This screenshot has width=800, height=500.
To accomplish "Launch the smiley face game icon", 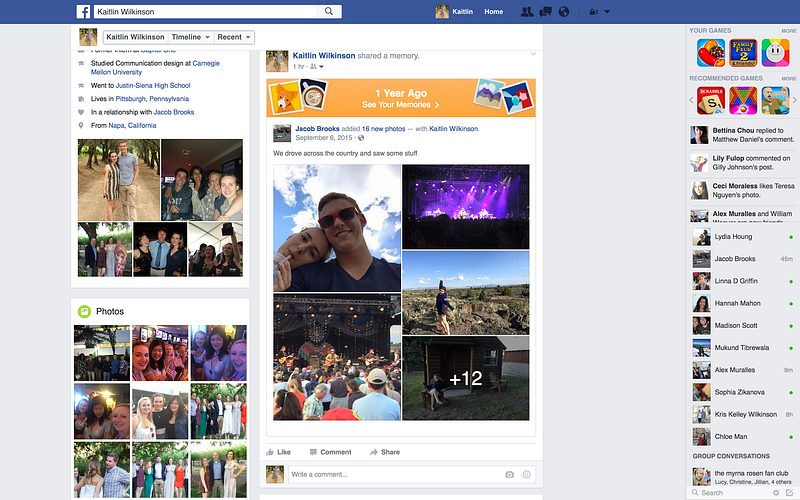I will tap(776, 53).
